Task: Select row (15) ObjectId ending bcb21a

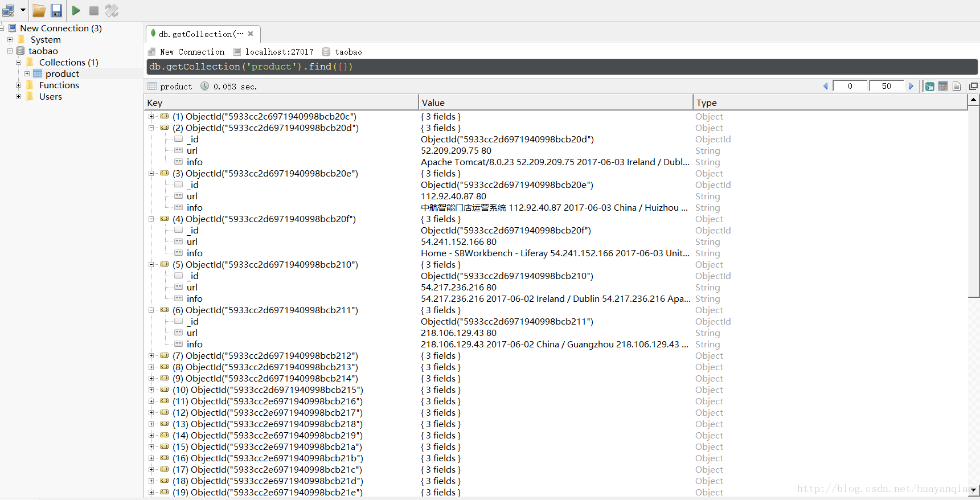Action: point(267,446)
